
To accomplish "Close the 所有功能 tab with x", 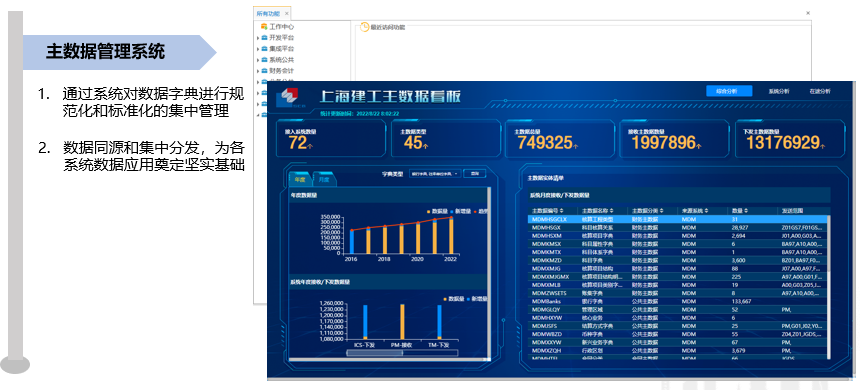I will [287, 13].
